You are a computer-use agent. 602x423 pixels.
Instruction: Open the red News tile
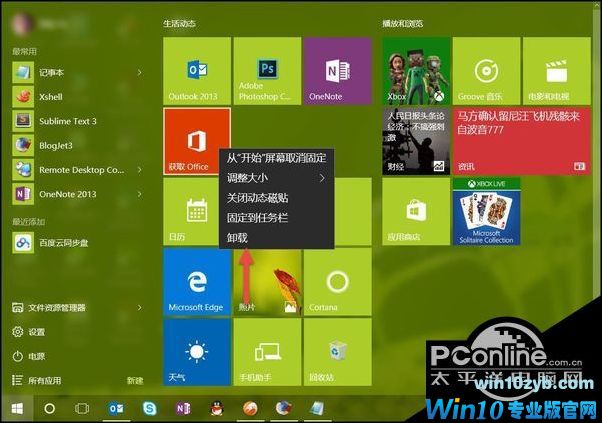point(522,141)
